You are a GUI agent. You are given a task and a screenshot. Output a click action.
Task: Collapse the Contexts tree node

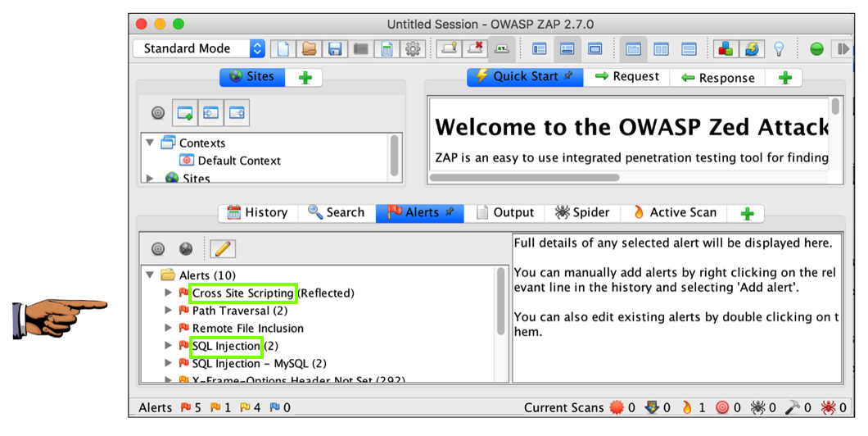click(150, 143)
